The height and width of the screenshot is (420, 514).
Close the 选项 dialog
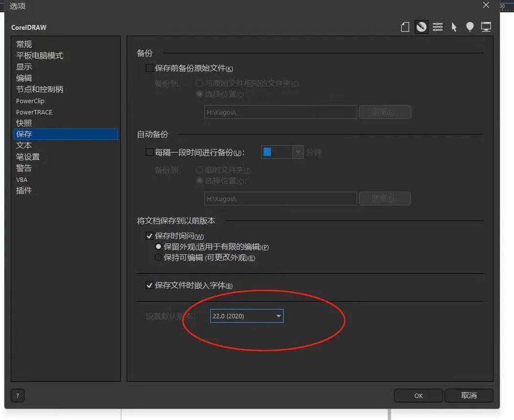click(486, 5)
